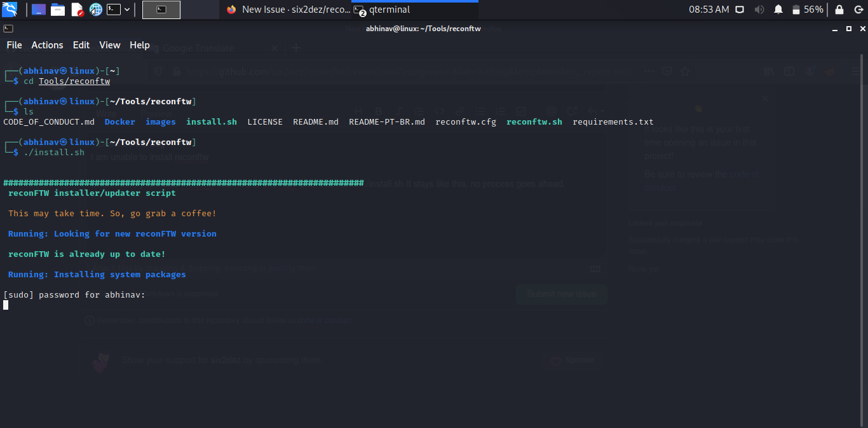Click the 08:53 AM panel clock
This screenshot has width=868, height=428.
(x=709, y=10)
